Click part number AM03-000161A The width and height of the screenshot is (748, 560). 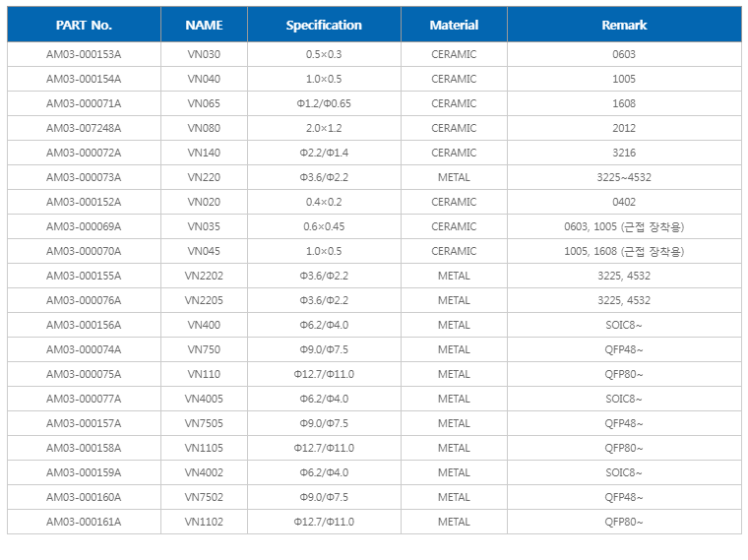(x=84, y=522)
